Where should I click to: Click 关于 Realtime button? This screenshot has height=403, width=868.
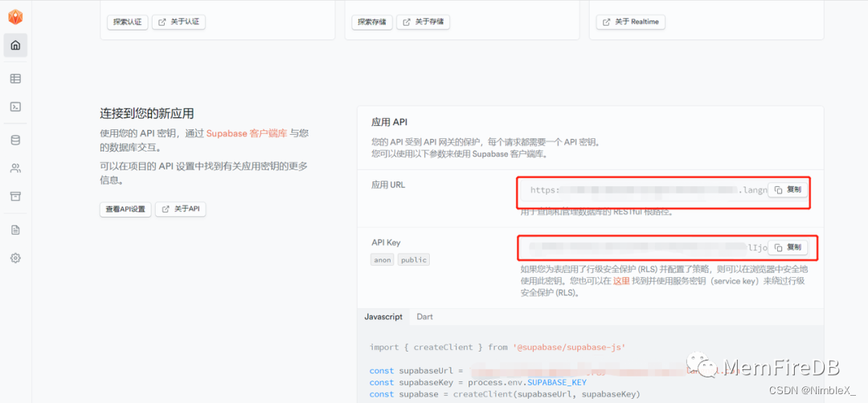(631, 22)
